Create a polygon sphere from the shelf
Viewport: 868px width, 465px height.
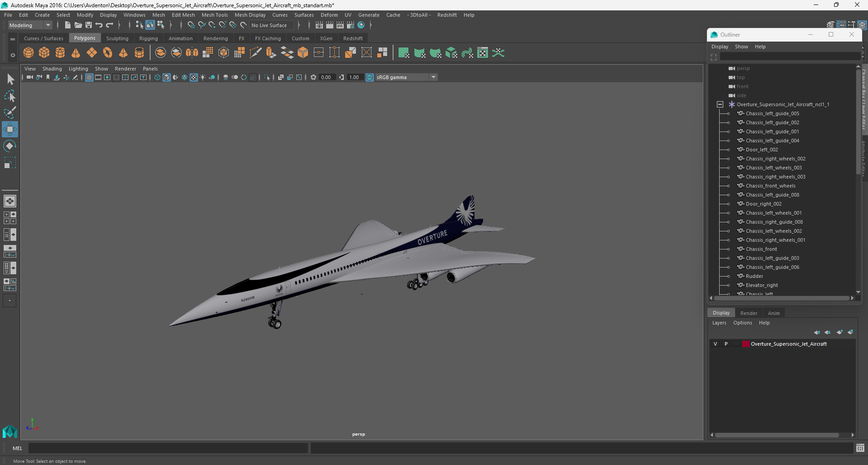tap(28, 53)
